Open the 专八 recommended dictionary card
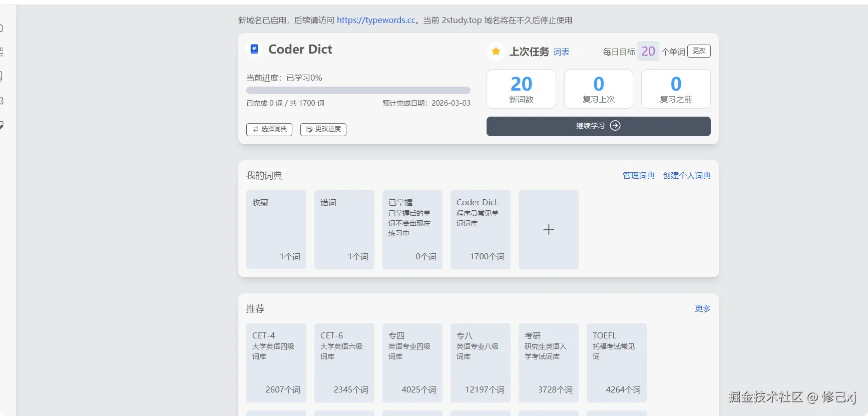The width and height of the screenshot is (868, 416). point(481,363)
